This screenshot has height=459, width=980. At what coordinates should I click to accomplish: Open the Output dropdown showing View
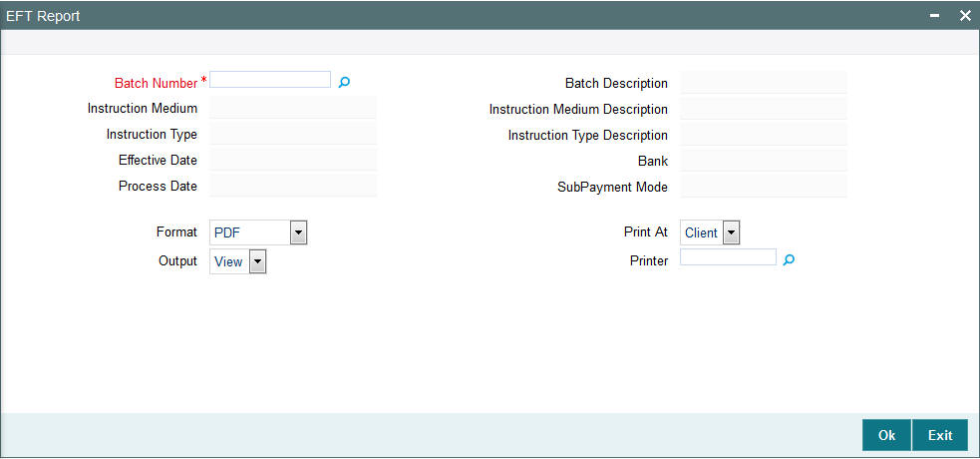click(x=238, y=262)
